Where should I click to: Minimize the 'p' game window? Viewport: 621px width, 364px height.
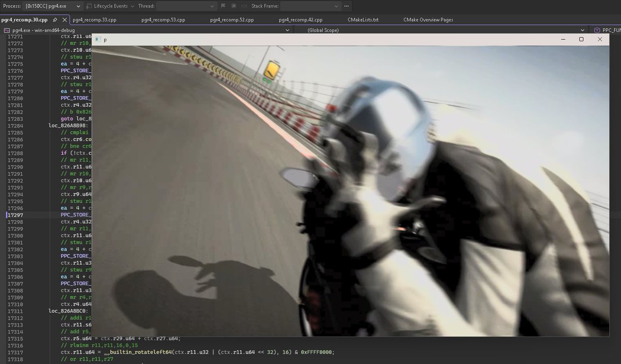(563, 39)
